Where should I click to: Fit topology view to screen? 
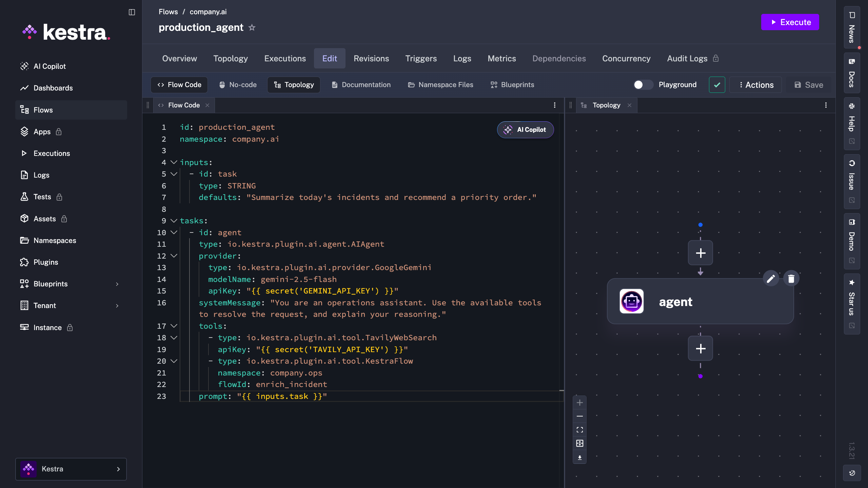point(580,430)
